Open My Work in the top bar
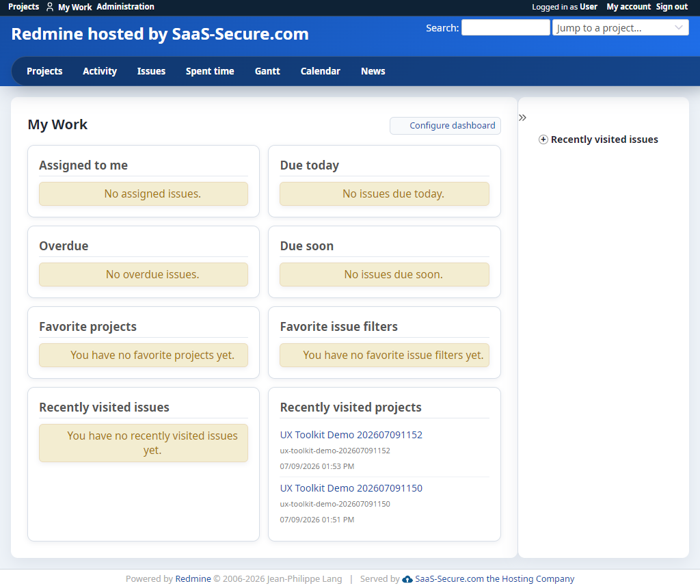The image size is (700, 588). (x=75, y=7)
